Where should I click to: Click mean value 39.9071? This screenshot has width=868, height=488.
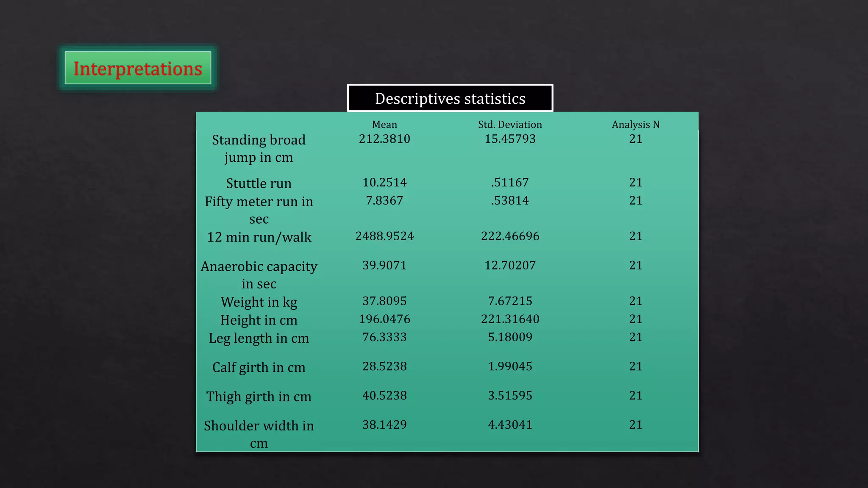tap(384, 265)
